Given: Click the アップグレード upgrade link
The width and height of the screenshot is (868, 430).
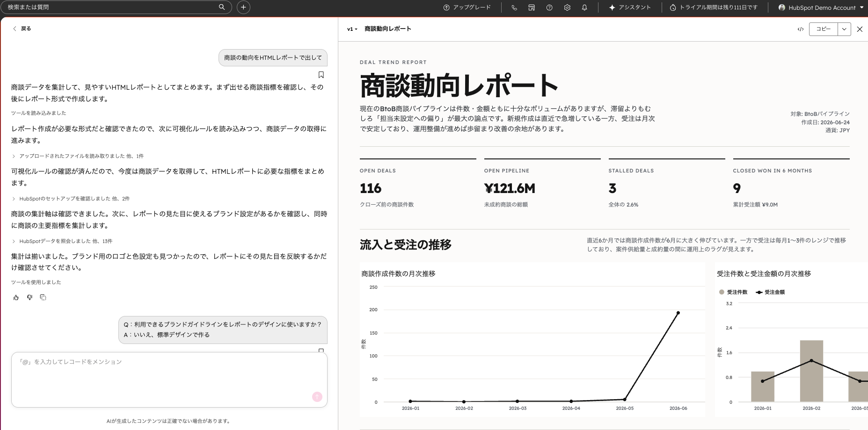Looking at the screenshot, I should [467, 7].
